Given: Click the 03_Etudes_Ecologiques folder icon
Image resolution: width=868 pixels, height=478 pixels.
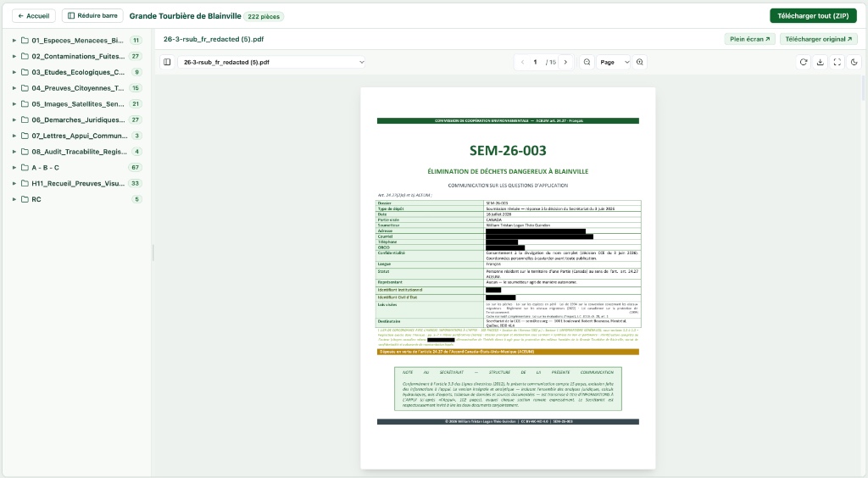Looking at the screenshot, I should (x=25, y=72).
